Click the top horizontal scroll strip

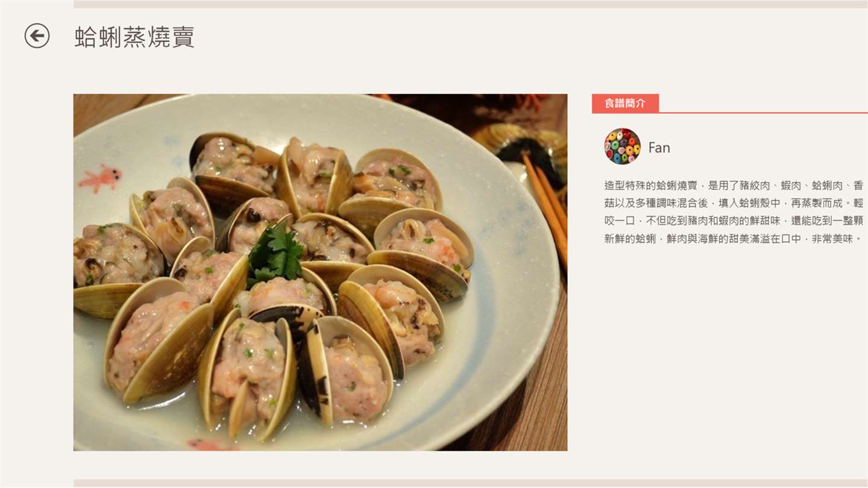point(470,4)
